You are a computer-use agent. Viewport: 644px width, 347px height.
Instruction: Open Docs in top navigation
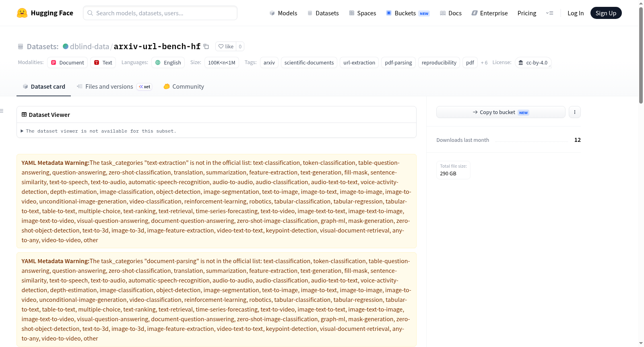pyautogui.click(x=451, y=13)
